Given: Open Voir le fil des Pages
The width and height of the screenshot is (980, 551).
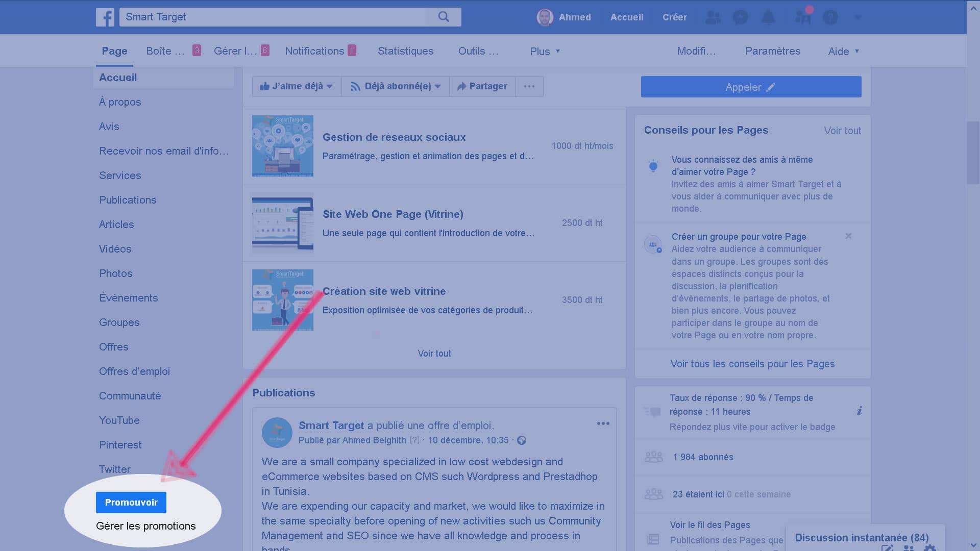Looking at the screenshot, I should tap(709, 525).
